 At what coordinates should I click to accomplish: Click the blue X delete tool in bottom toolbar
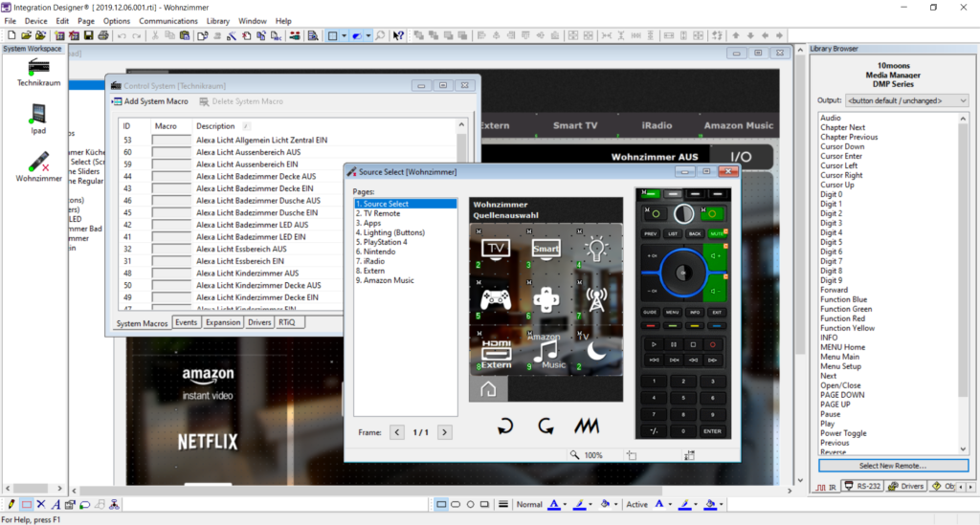coord(41,504)
